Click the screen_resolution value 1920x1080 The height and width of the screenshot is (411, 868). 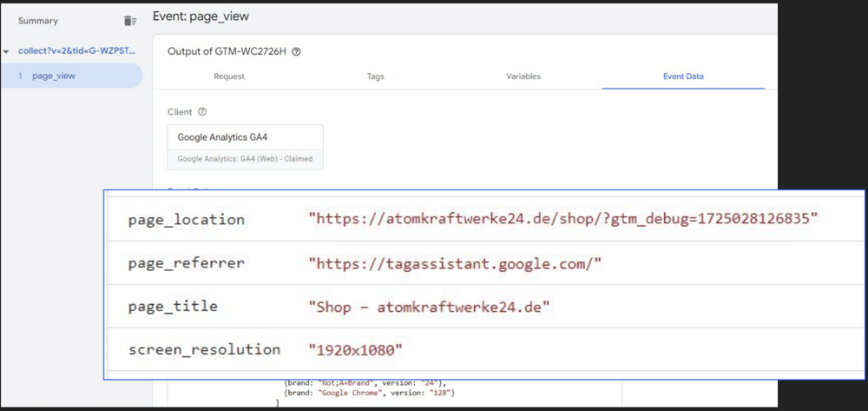coord(356,350)
